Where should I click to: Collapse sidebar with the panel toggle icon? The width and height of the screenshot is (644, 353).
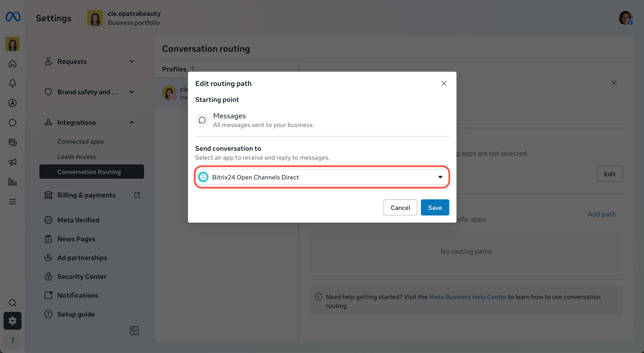[x=134, y=330]
